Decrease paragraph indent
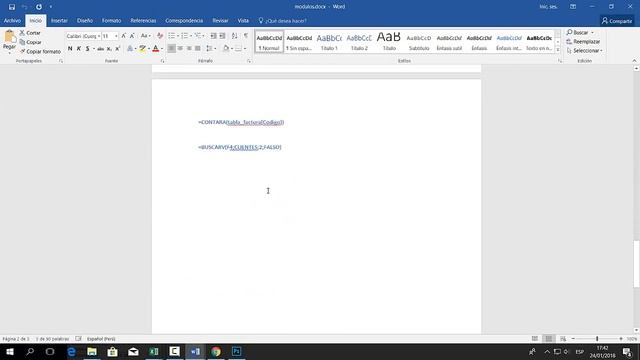 coord(213,36)
